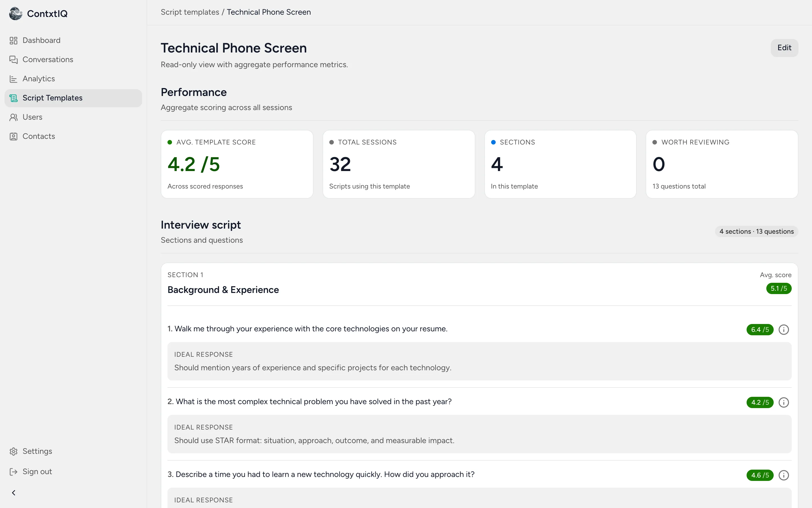Click the SECTION 1 label
Viewport: 812px width, 508px height.
point(185,275)
